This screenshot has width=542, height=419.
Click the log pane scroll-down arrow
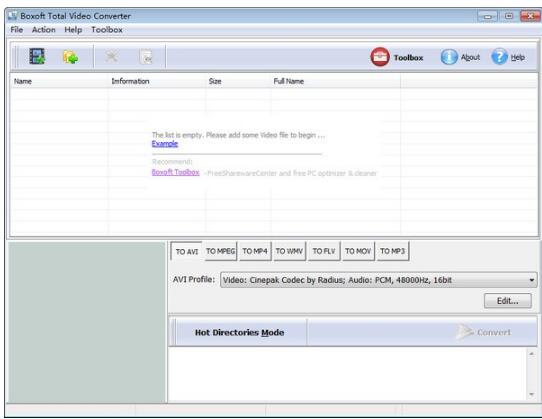[x=531, y=394]
